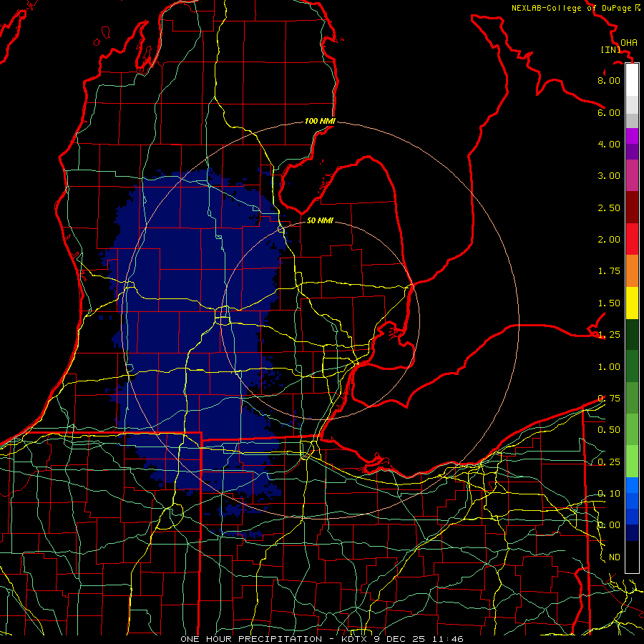
Task: Click the darkest green legend swatch
Action: (x=632, y=334)
